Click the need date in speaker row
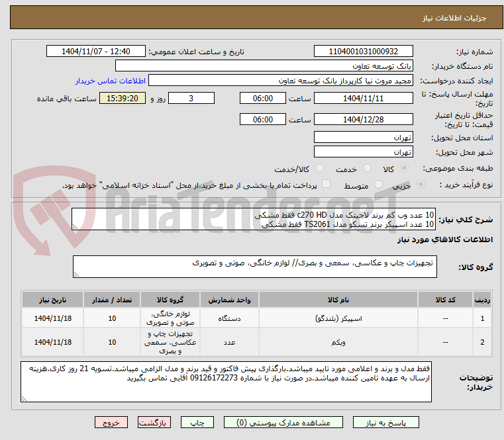Image resolution: width=504 pixels, height=440 pixels. pos(53,318)
